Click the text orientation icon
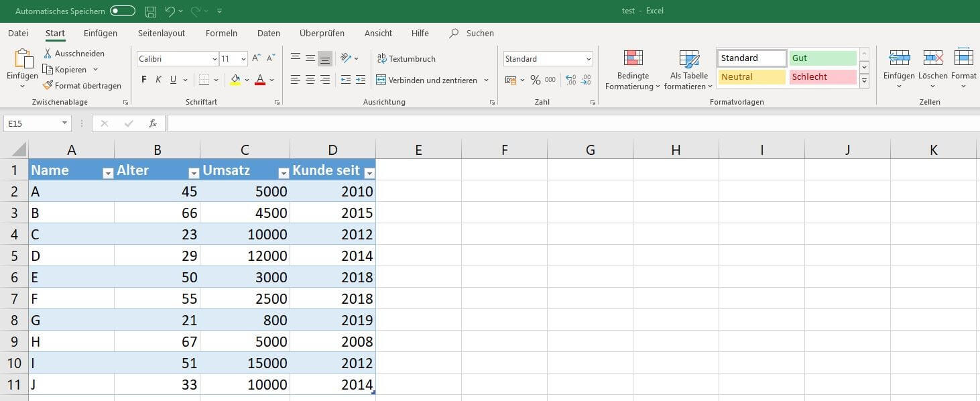 [x=346, y=58]
